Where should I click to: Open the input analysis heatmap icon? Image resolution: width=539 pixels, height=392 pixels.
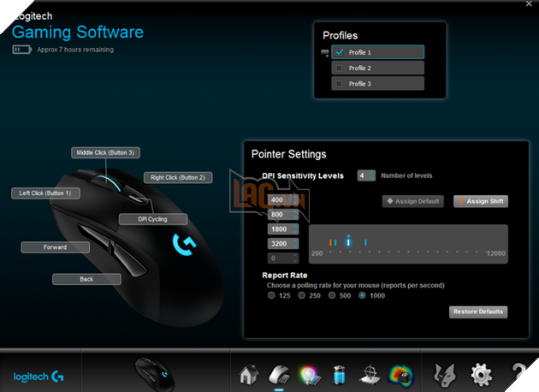tap(400, 376)
